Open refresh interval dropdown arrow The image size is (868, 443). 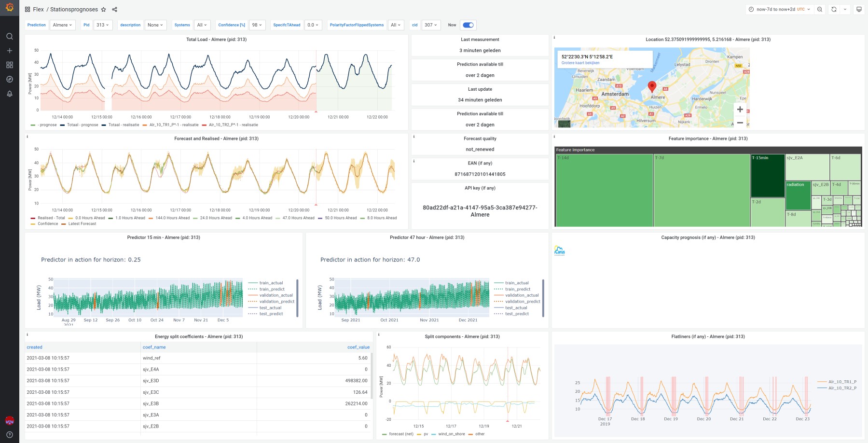click(845, 9)
